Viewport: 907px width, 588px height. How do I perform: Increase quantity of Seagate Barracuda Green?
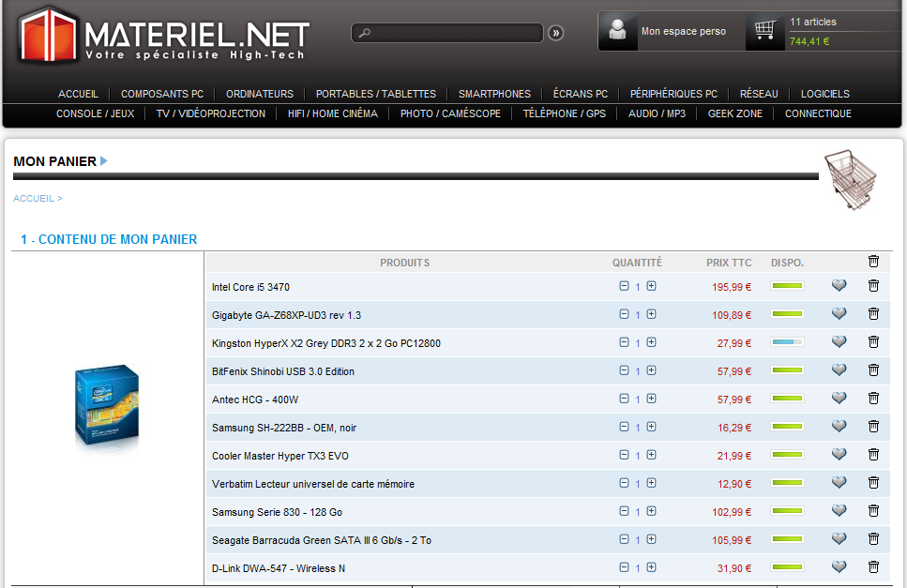[x=651, y=539]
